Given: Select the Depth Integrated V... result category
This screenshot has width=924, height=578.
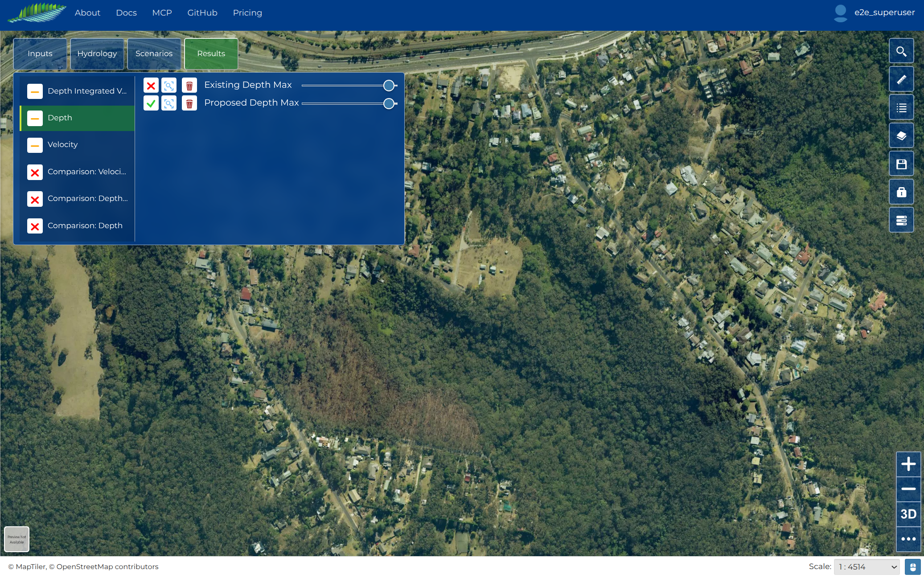Looking at the screenshot, I should pos(77,91).
